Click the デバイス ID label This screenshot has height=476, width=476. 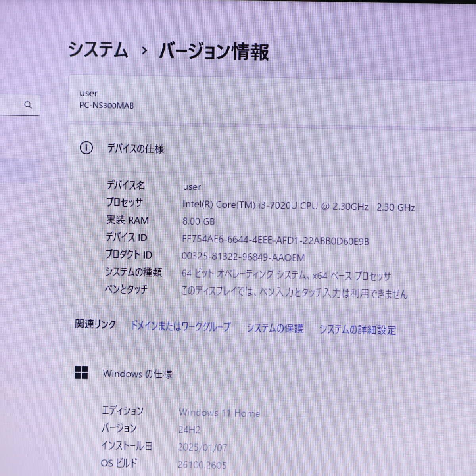(x=126, y=237)
